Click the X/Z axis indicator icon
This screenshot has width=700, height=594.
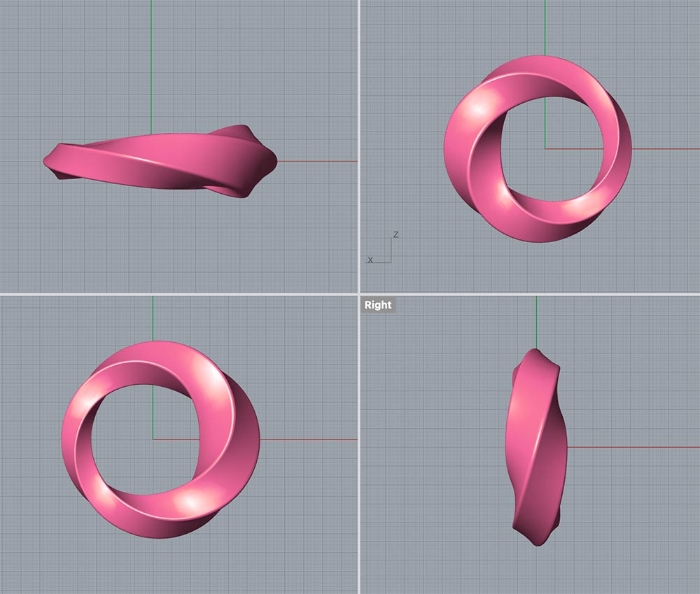point(383,248)
